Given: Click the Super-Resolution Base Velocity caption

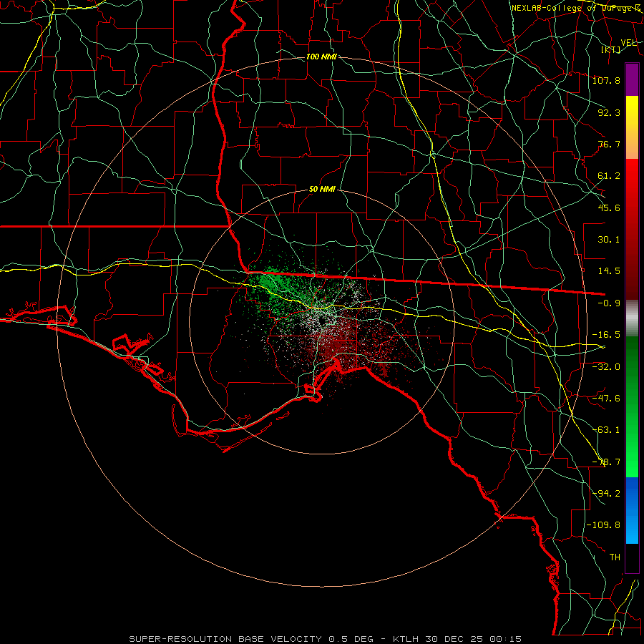Looking at the screenshot, I should 326,639.
